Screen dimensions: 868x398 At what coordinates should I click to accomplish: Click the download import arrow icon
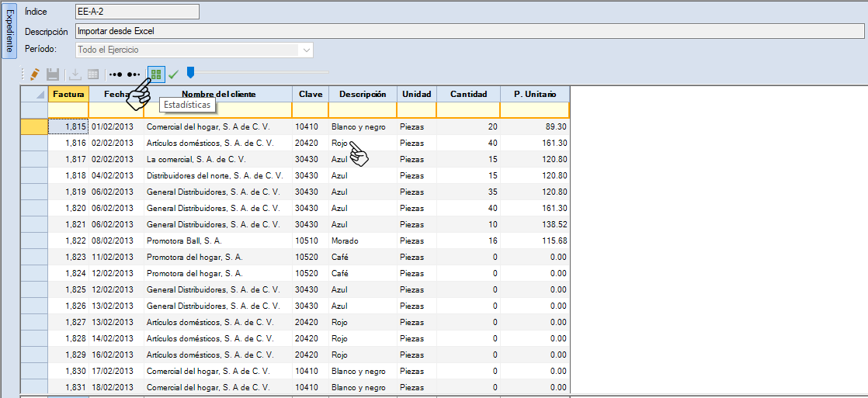75,74
